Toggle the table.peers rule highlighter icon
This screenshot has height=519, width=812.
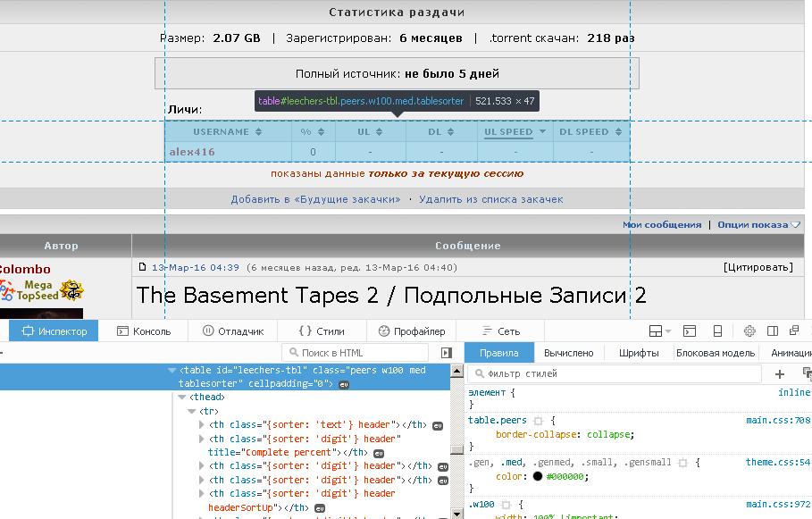coord(538,421)
